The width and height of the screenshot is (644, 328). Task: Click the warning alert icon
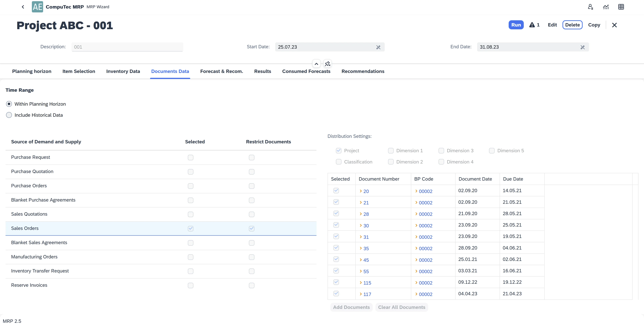[x=532, y=25]
